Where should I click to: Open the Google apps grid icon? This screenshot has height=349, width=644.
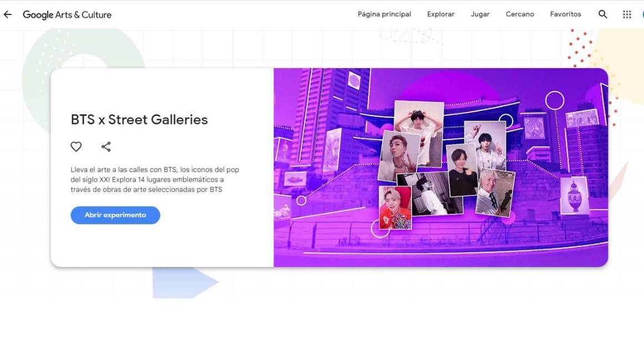[627, 14]
